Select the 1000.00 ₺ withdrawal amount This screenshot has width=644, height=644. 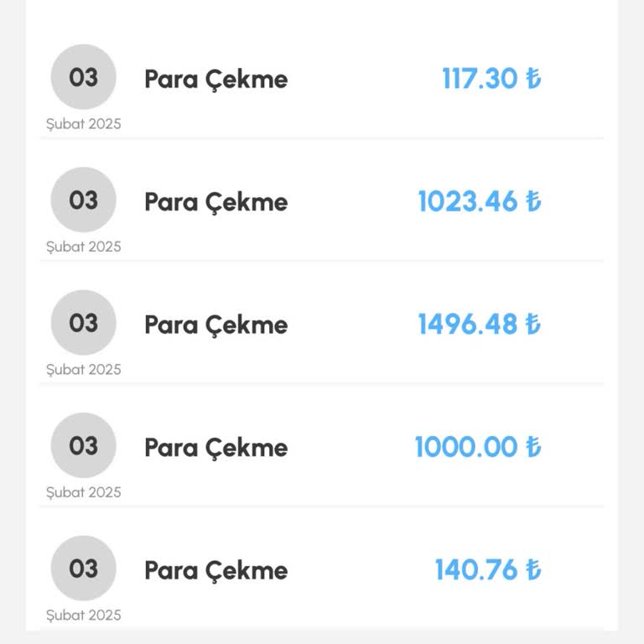point(478,447)
